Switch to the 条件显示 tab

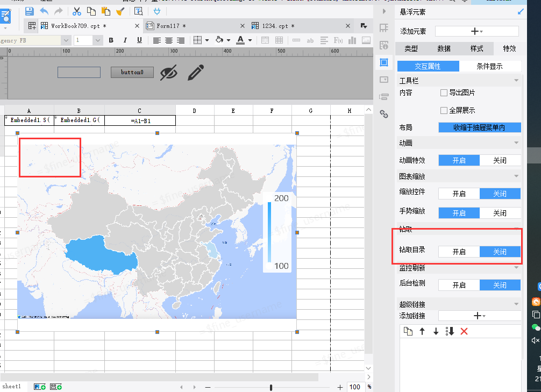489,66
